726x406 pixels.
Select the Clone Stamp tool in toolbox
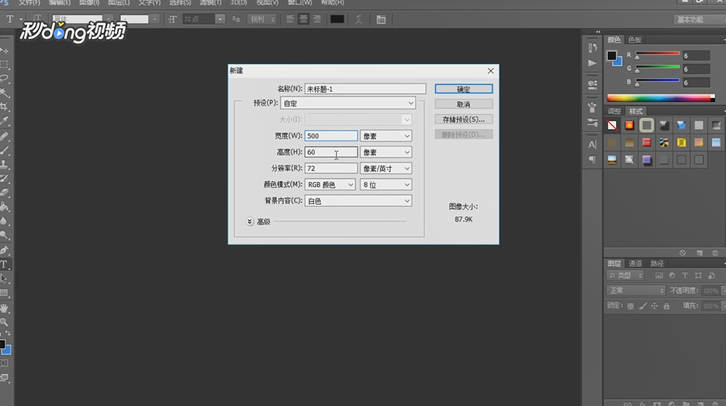click(5, 164)
